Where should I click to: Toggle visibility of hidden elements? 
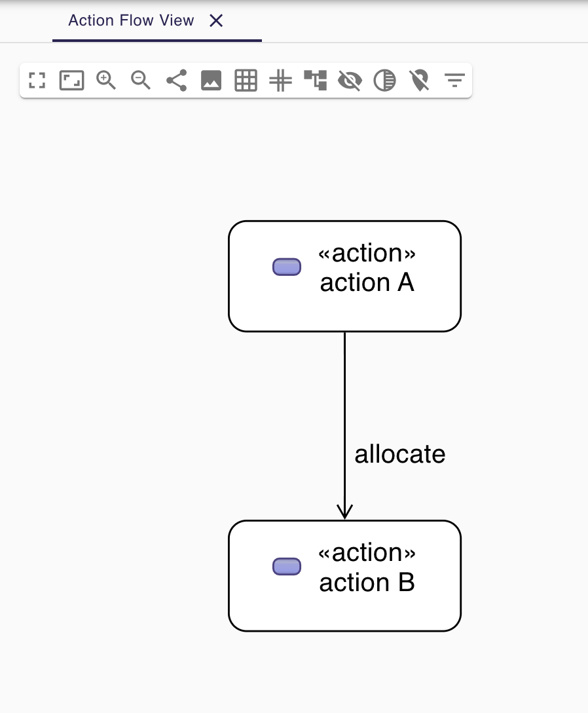[x=350, y=80]
